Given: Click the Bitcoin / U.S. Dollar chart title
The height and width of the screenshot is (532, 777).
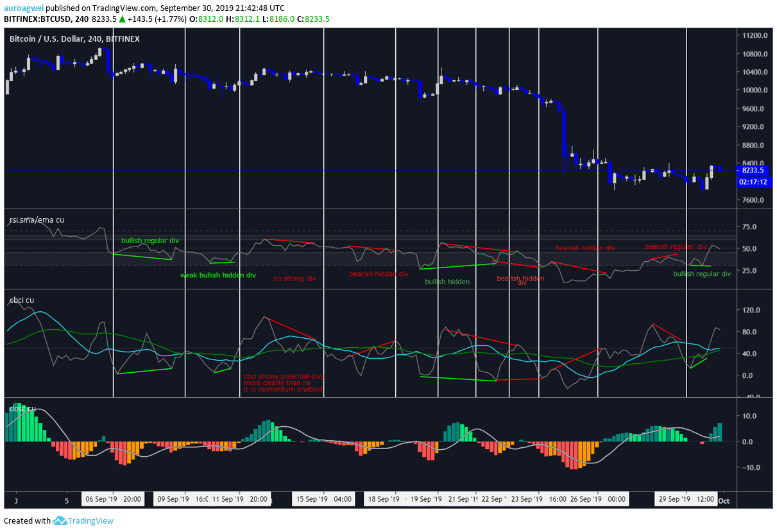Looking at the screenshot, I should (74, 39).
